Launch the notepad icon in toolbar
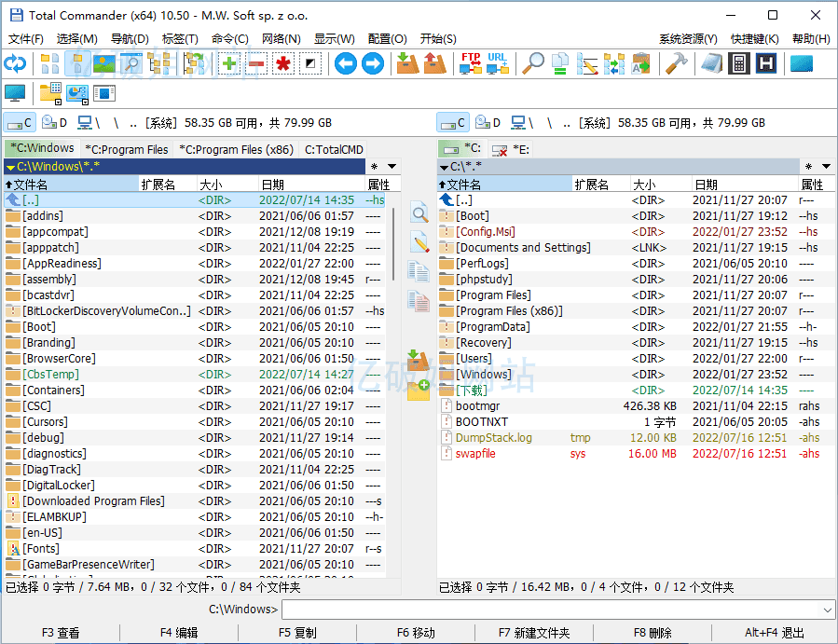 (x=712, y=64)
